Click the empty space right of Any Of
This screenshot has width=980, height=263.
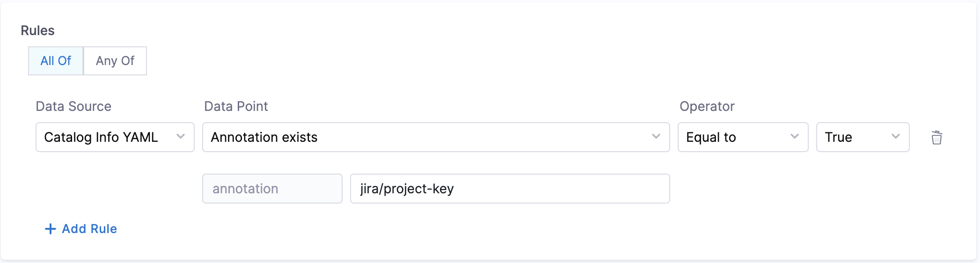click(328, 61)
